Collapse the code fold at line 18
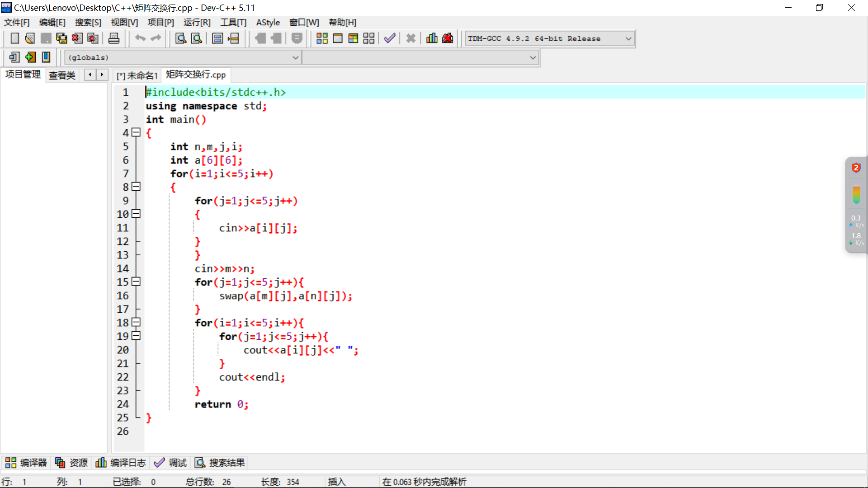The height and width of the screenshot is (488, 868). tap(136, 322)
